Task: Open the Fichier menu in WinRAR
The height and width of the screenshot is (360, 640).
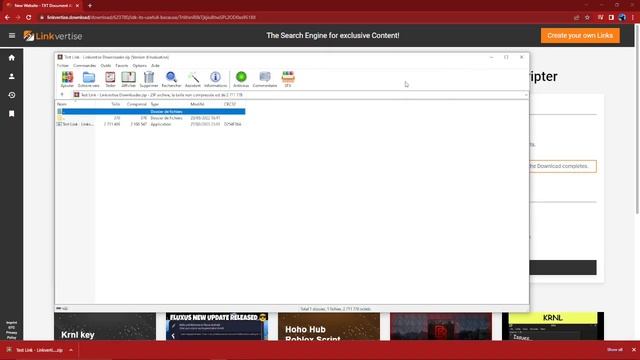Action: tap(62, 65)
